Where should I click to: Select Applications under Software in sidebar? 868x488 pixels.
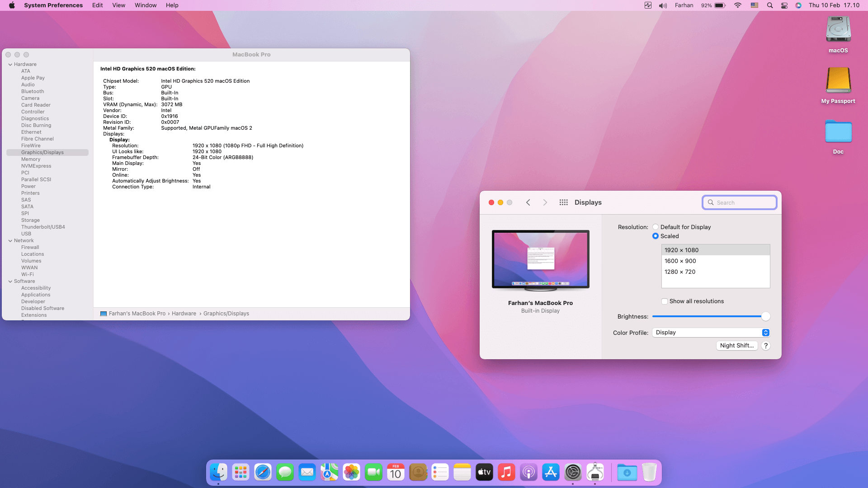pos(36,295)
